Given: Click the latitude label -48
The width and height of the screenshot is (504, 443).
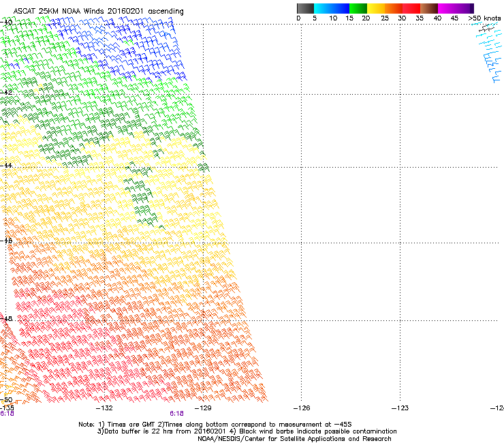Looking at the screenshot, I should (6, 318).
